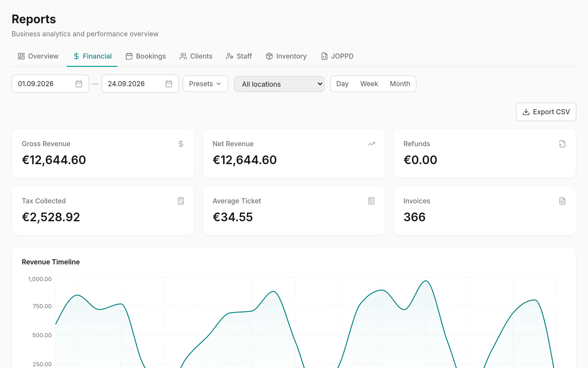Click the dollar icon in Gross Revenue card
This screenshot has width=588, height=368.
pos(181,144)
